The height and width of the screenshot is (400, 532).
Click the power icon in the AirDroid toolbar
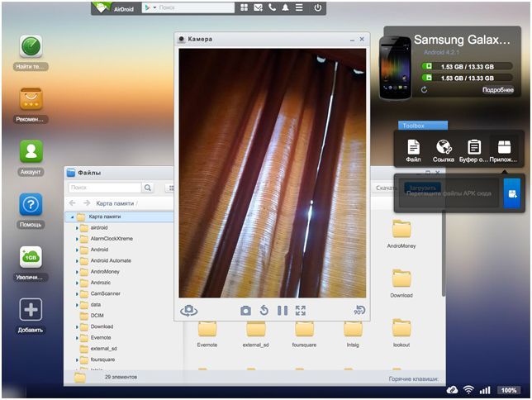(318, 7)
